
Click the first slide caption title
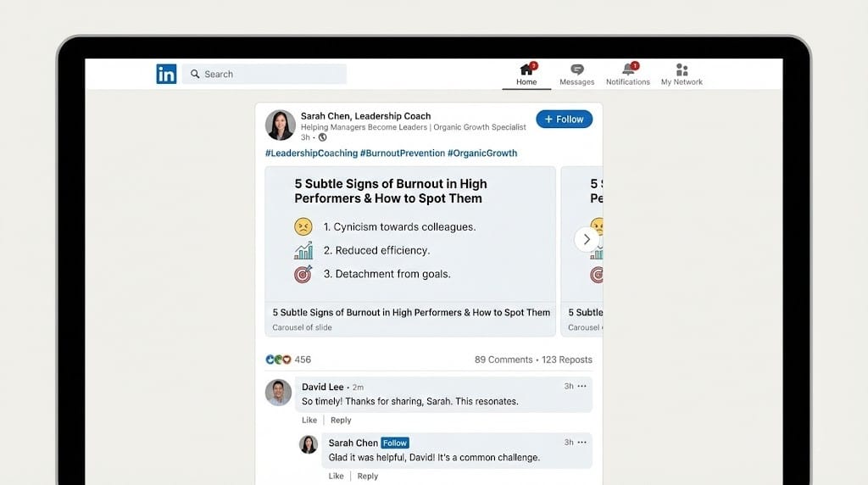point(411,312)
